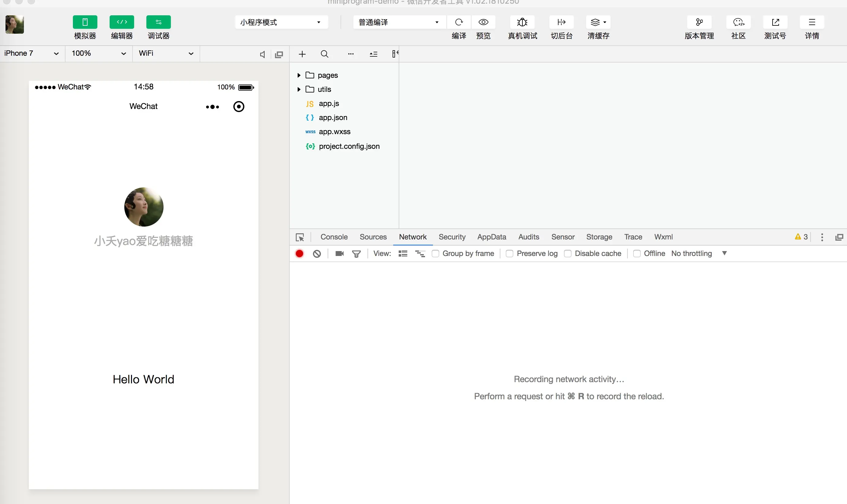Screen dimensions: 847x504
Task: Click the red record network button
Action: pos(299,254)
